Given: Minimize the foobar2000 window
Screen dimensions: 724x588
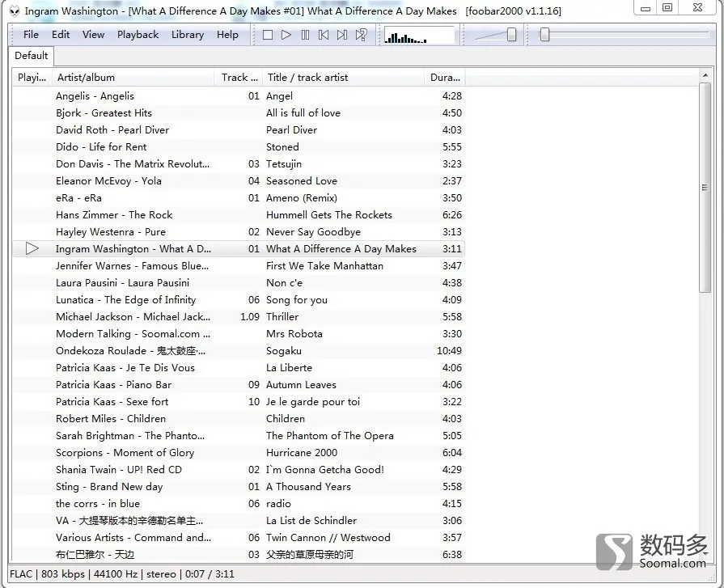Looking at the screenshot, I should (646, 8).
